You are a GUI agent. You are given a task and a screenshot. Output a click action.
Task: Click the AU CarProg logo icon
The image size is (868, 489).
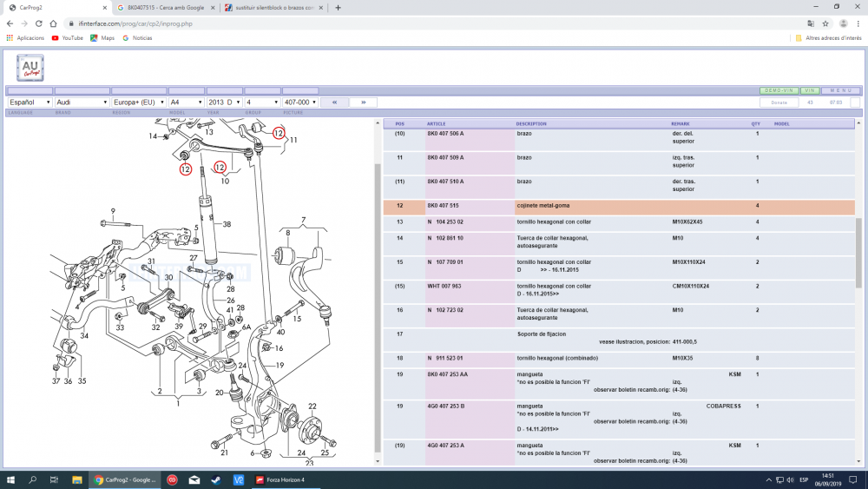pos(30,68)
